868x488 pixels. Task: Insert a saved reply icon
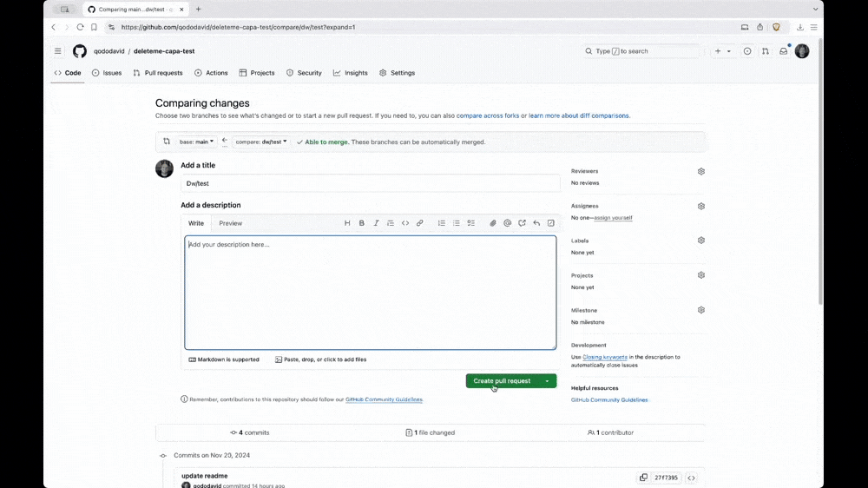536,223
